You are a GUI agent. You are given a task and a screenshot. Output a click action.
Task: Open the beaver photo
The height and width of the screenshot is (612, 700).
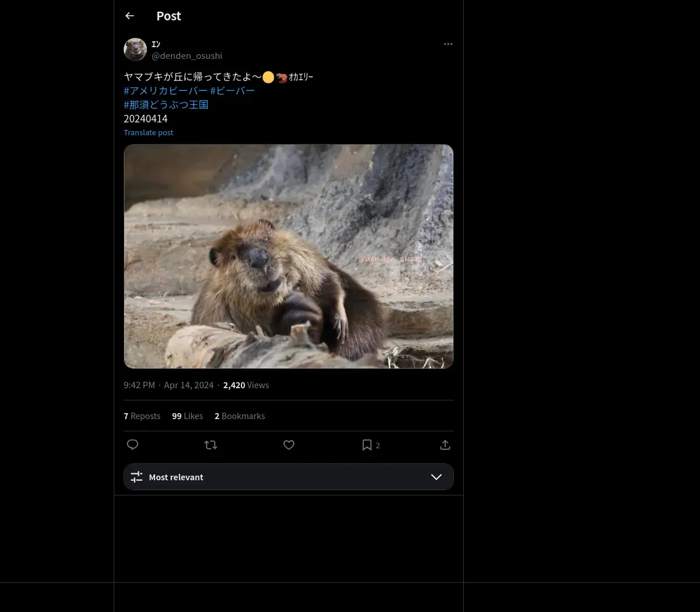pyautogui.click(x=288, y=256)
